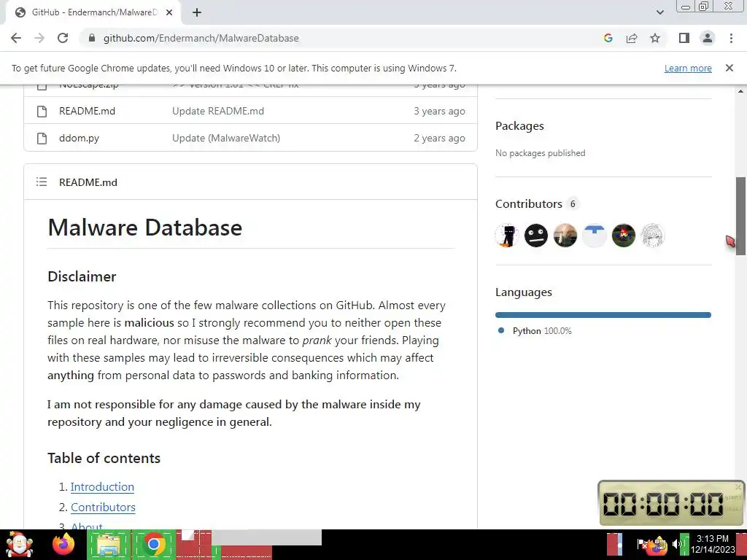Click the README.md header label
Screen dimensions: 747x560
coord(88,182)
